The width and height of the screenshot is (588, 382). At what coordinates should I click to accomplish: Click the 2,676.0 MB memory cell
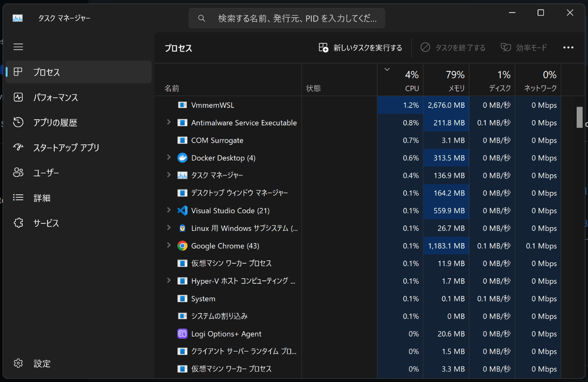[446, 105]
